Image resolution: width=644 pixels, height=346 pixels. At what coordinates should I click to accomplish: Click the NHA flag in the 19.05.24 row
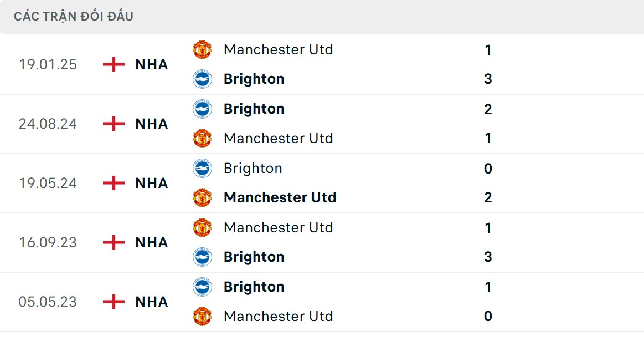(x=114, y=183)
